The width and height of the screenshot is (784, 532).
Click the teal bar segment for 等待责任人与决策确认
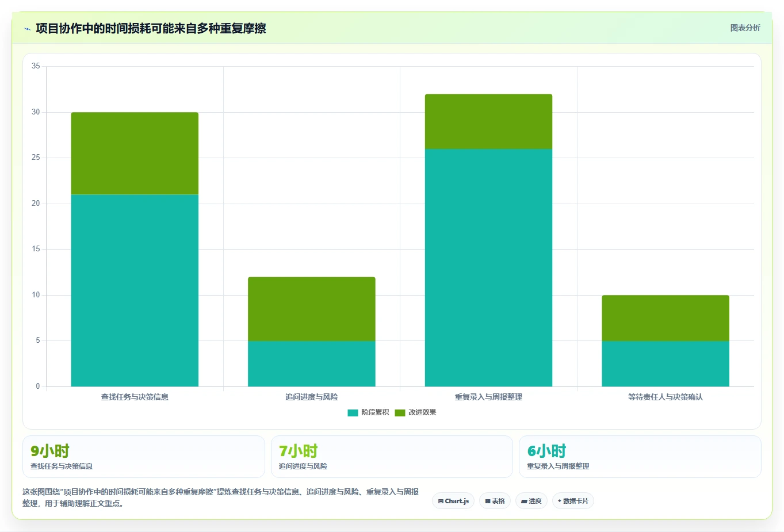tap(666, 363)
